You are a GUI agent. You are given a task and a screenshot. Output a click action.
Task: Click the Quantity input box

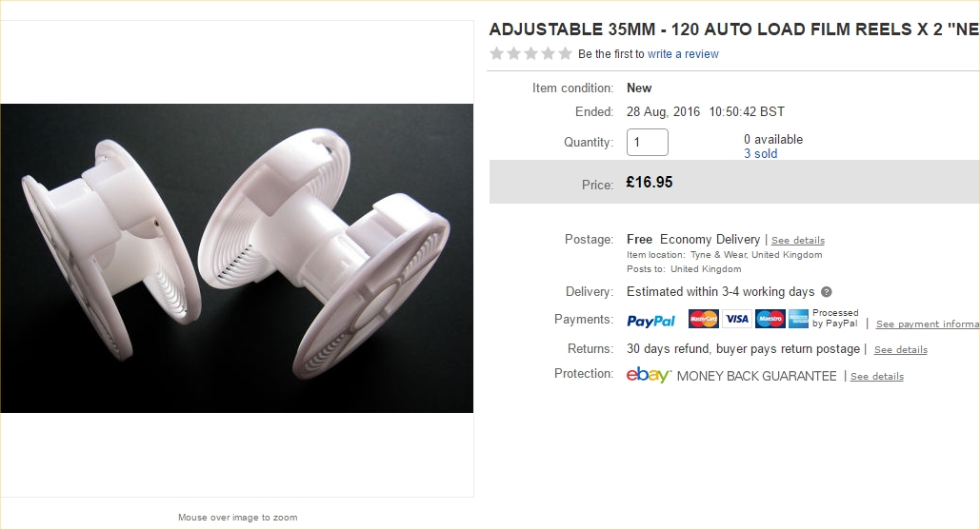click(x=648, y=143)
